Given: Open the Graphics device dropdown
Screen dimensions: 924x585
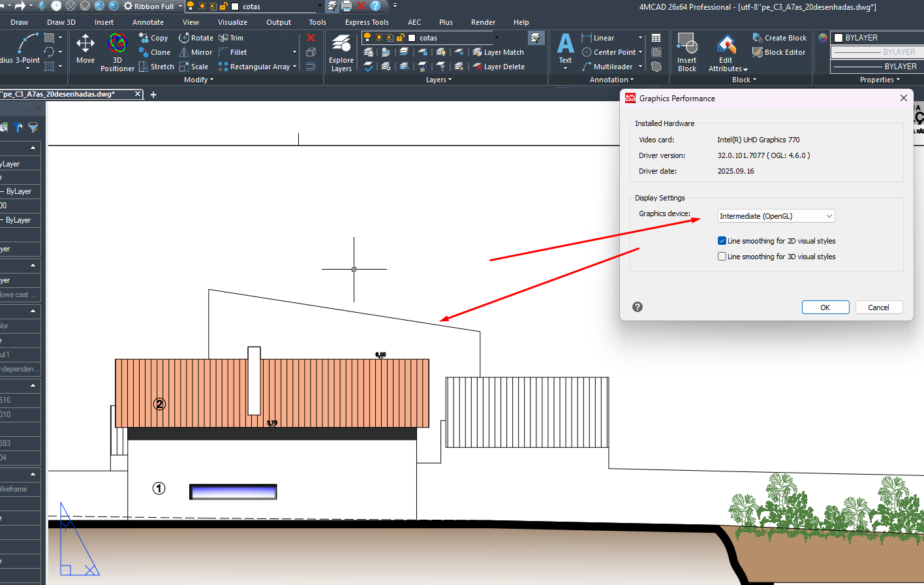Looking at the screenshot, I should 776,216.
